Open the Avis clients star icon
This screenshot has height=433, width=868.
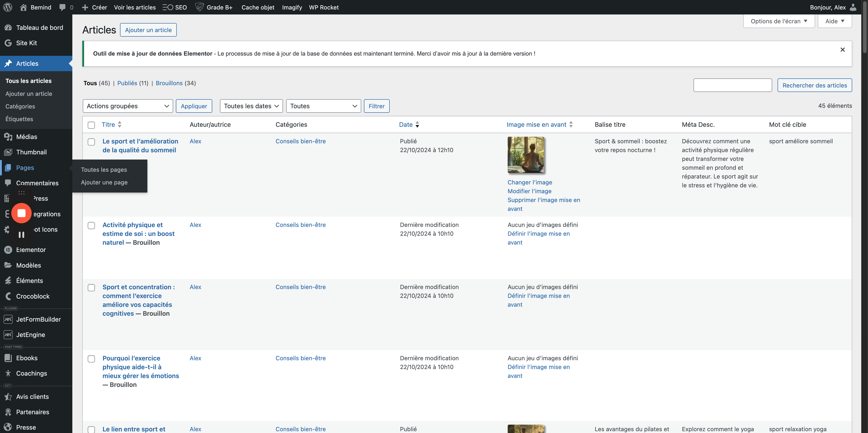[8, 397]
